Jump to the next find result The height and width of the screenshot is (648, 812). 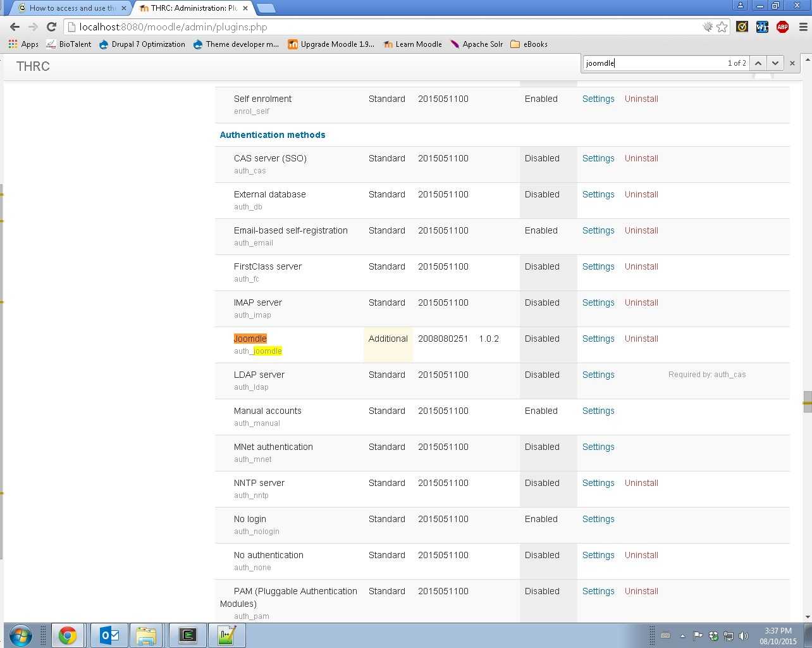pos(775,63)
